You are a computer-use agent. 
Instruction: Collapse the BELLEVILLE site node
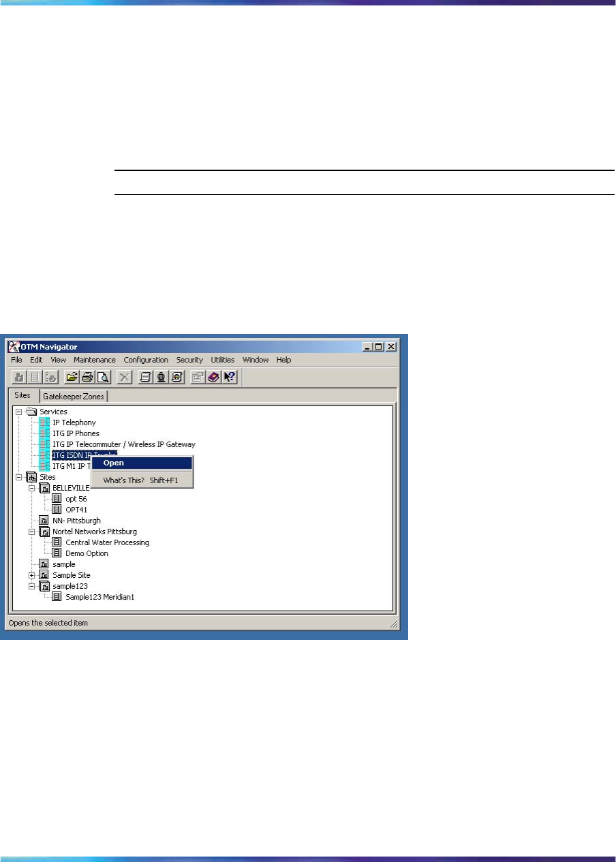tap(31, 488)
